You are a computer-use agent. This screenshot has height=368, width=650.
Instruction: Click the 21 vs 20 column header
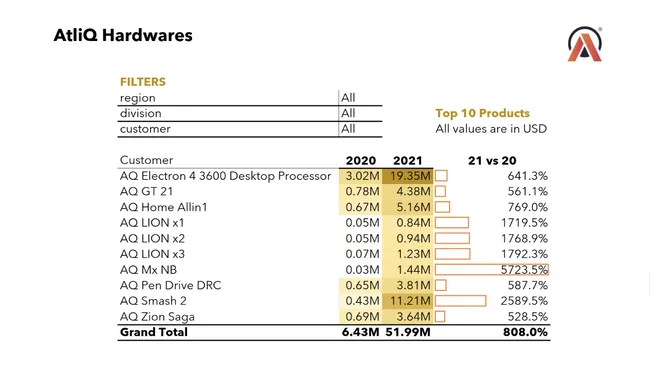[x=492, y=160]
